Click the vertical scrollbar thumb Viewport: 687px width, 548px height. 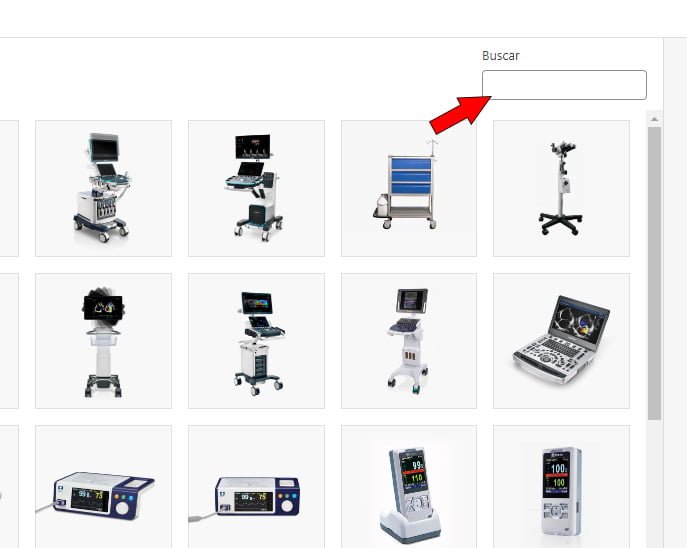click(x=654, y=274)
